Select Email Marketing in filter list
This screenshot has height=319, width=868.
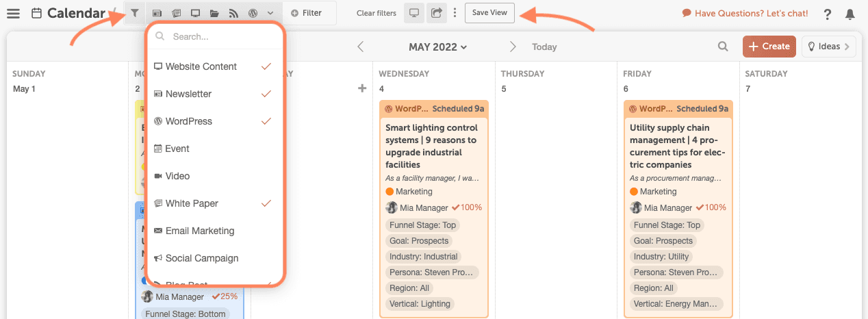216,231
